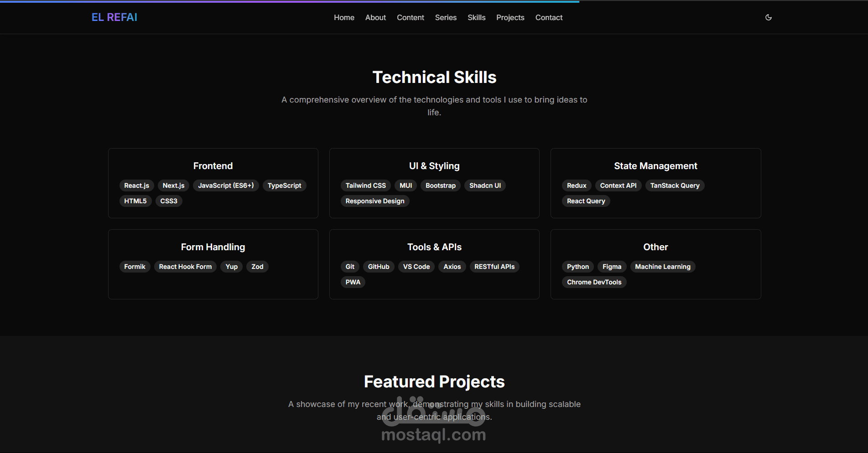
Task: Select Chrome DevTools badge
Action: point(594,282)
